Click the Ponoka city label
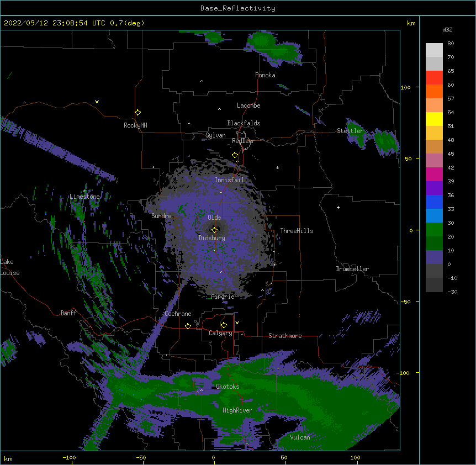 (x=265, y=75)
